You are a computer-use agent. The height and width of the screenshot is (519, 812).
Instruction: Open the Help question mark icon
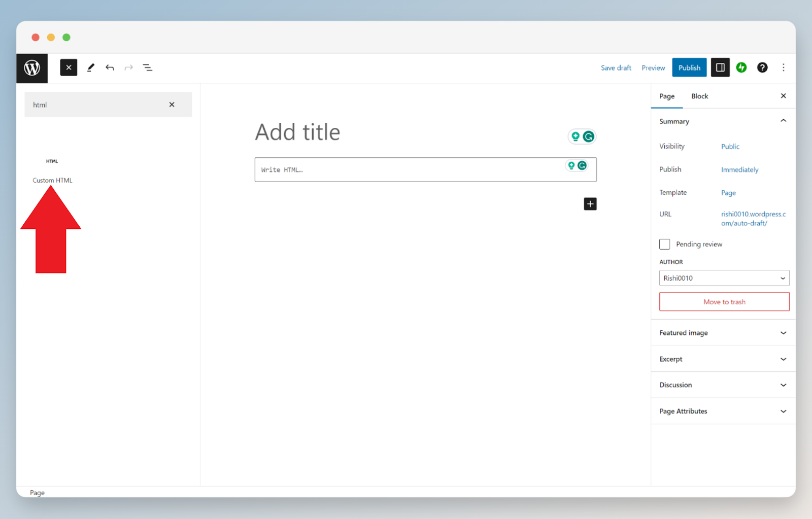[762, 67]
